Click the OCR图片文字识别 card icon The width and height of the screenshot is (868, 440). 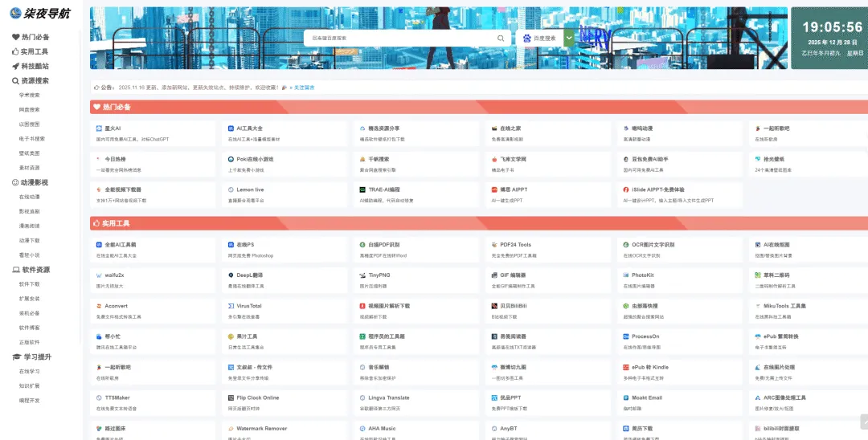(x=626, y=244)
